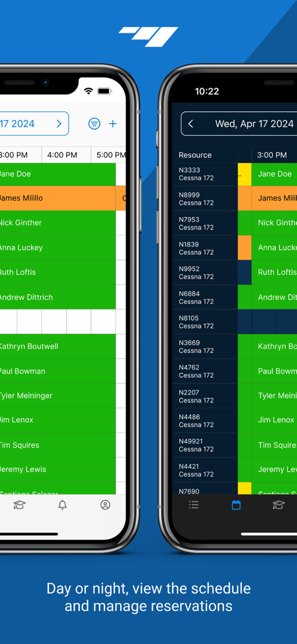Viewport: 297px width, 644px height.
Task: Open Nick Ginther reservation on left phone
Action: point(57,223)
